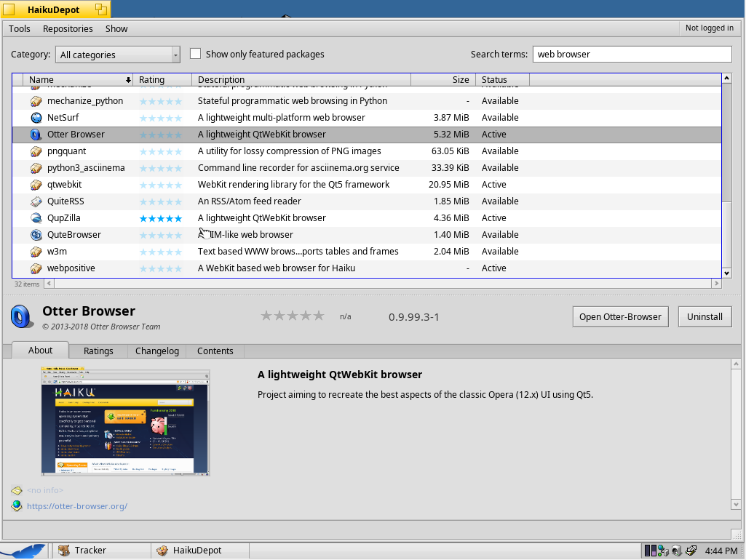Click the 'VIM-like web browser' description
The height and width of the screenshot is (560, 746).
tap(245, 235)
